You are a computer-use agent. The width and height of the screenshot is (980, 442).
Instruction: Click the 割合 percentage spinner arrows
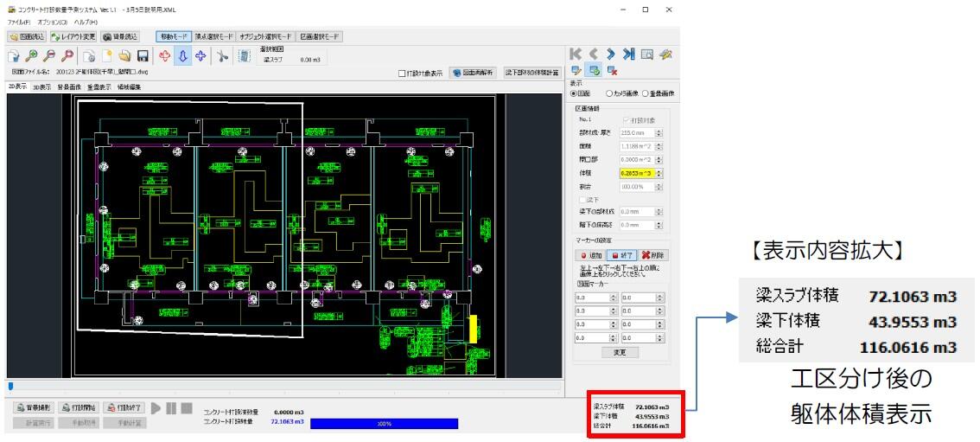pyautogui.click(x=659, y=187)
